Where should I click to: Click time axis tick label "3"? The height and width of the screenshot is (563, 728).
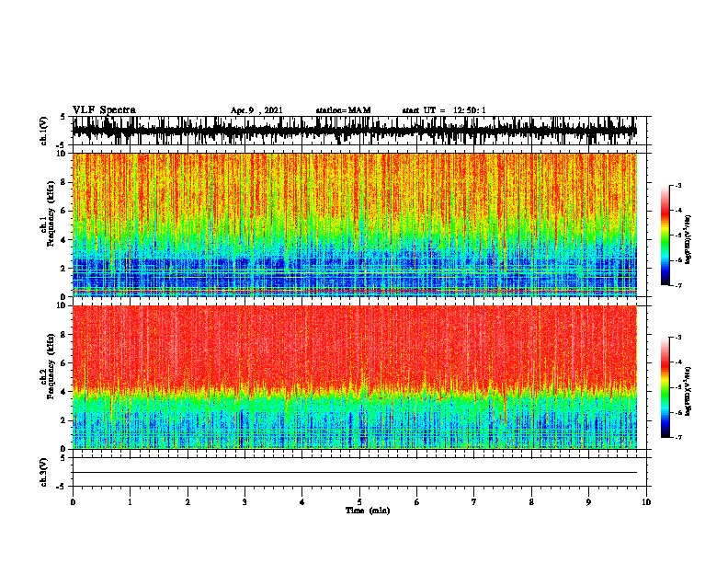(x=245, y=502)
